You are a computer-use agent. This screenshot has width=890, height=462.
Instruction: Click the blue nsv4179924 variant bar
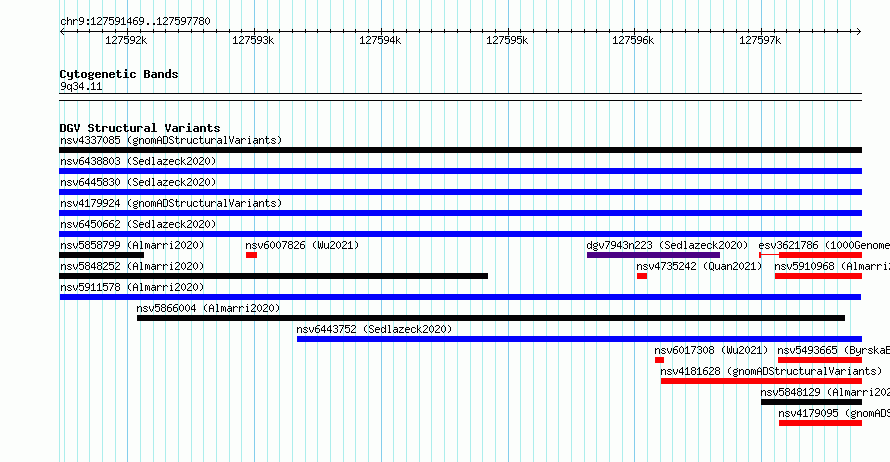[460, 213]
